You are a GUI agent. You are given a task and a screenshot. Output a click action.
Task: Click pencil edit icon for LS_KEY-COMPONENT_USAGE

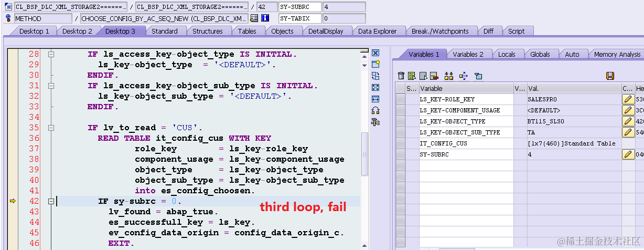(628, 110)
